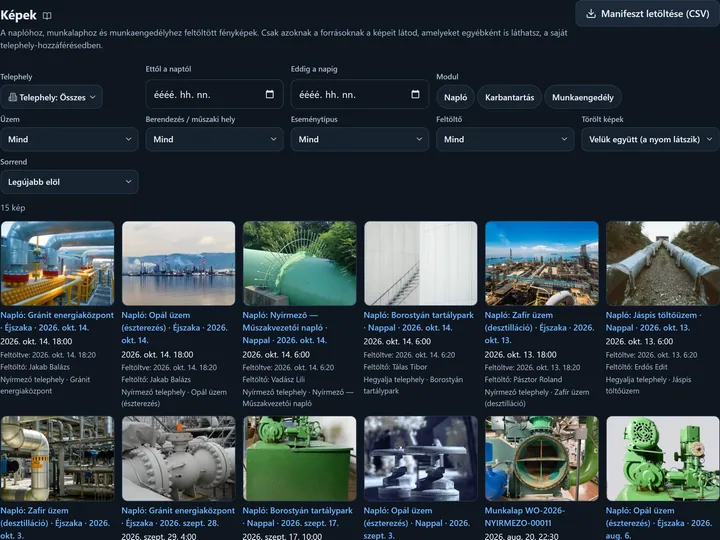Open the Zafír üzem okt. 13. aerial refinery photo

542,264
